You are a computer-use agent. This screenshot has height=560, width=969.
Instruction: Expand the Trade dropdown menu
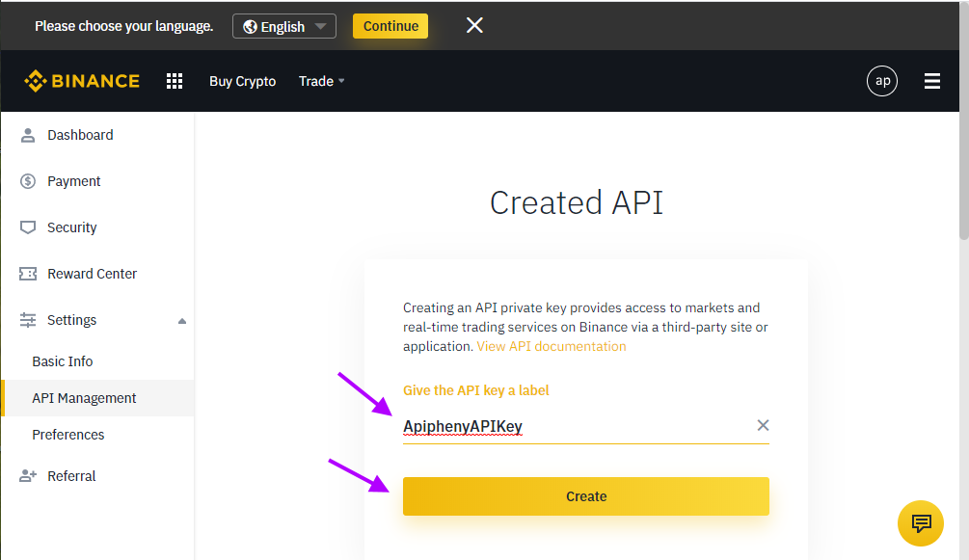click(321, 81)
